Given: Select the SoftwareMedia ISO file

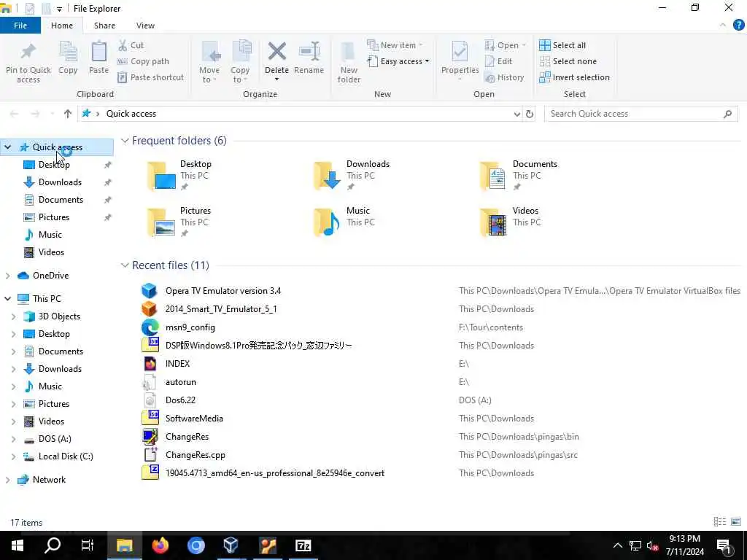Looking at the screenshot, I should click(x=194, y=419).
